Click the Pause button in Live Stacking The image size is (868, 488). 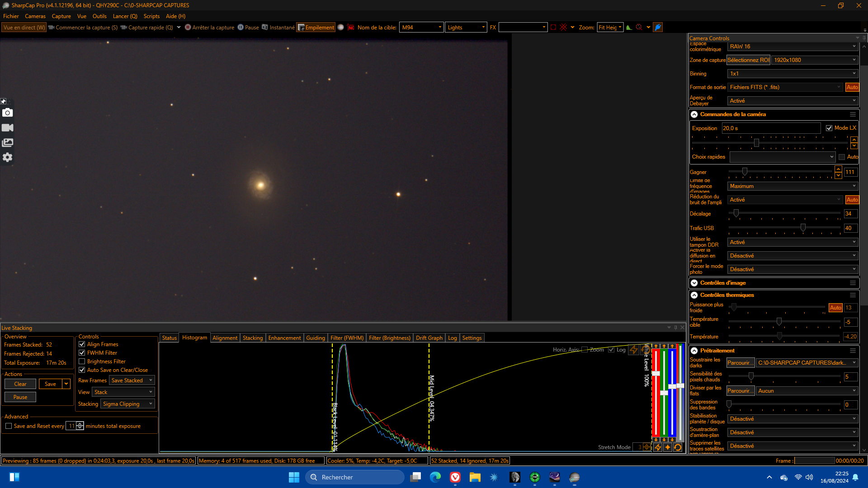point(20,397)
